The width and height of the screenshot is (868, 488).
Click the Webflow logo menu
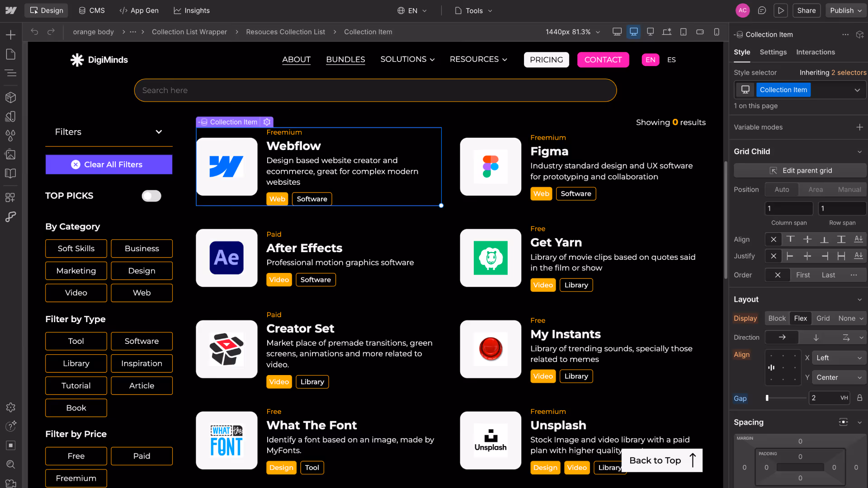11,10
